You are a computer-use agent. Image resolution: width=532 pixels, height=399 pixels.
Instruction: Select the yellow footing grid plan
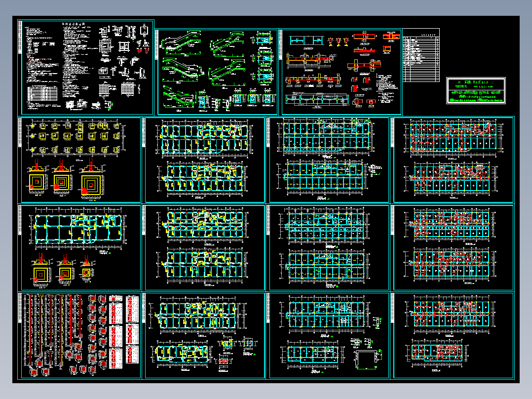click(x=75, y=138)
